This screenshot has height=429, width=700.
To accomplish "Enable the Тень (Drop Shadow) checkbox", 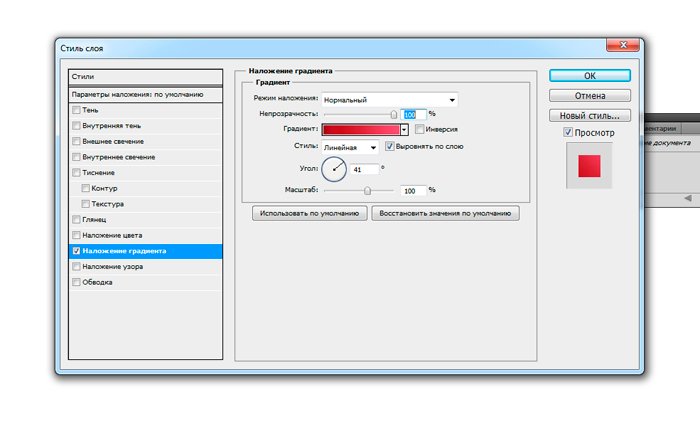I will point(76,110).
